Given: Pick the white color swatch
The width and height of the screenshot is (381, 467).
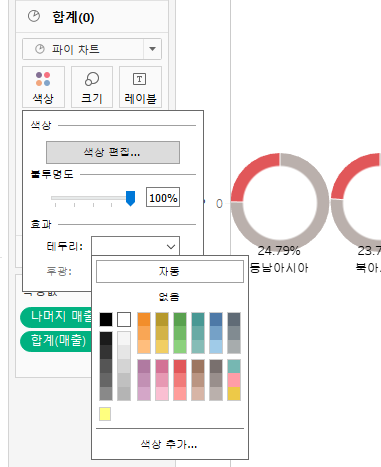Looking at the screenshot, I should 124,319.
